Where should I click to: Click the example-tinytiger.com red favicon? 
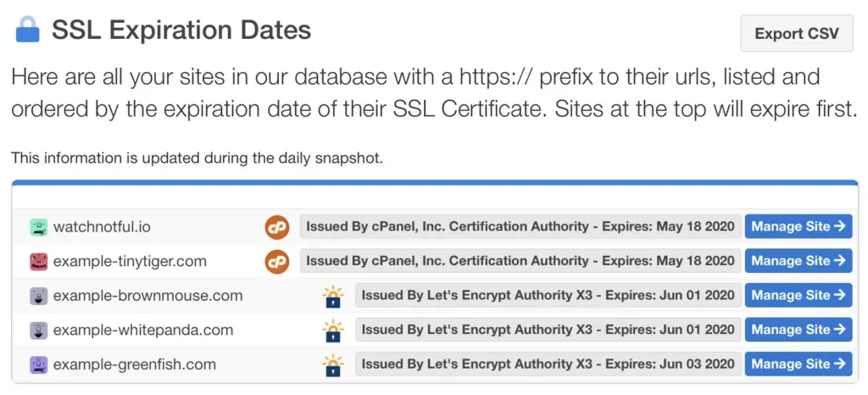pos(38,261)
